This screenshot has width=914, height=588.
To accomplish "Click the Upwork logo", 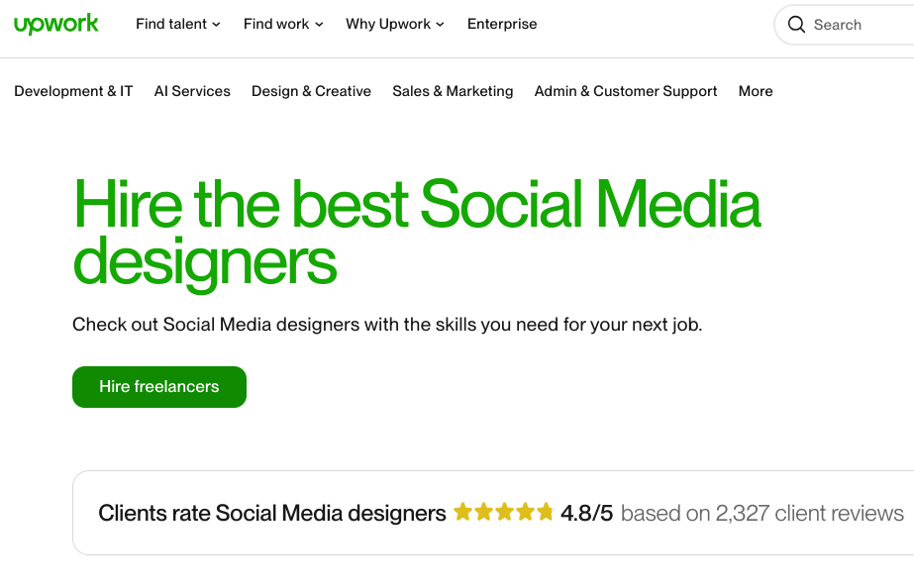I will click(x=56, y=24).
